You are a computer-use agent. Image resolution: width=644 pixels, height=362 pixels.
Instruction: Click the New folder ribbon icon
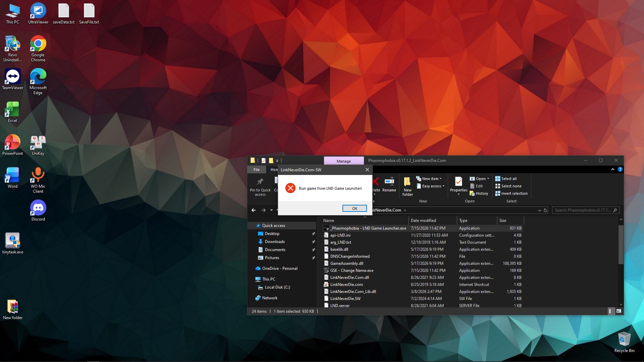coord(408,186)
